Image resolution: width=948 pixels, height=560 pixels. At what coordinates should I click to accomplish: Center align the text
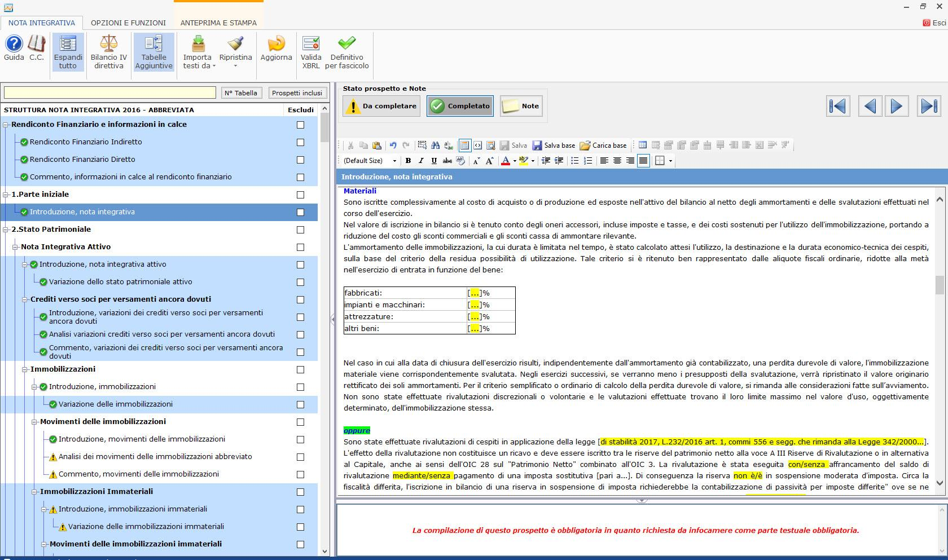pos(617,161)
